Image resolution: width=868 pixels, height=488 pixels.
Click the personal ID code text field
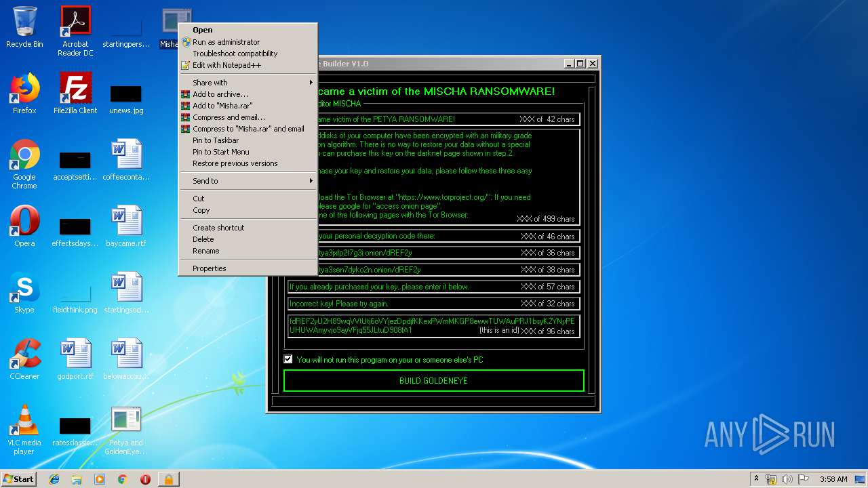(433, 326)
